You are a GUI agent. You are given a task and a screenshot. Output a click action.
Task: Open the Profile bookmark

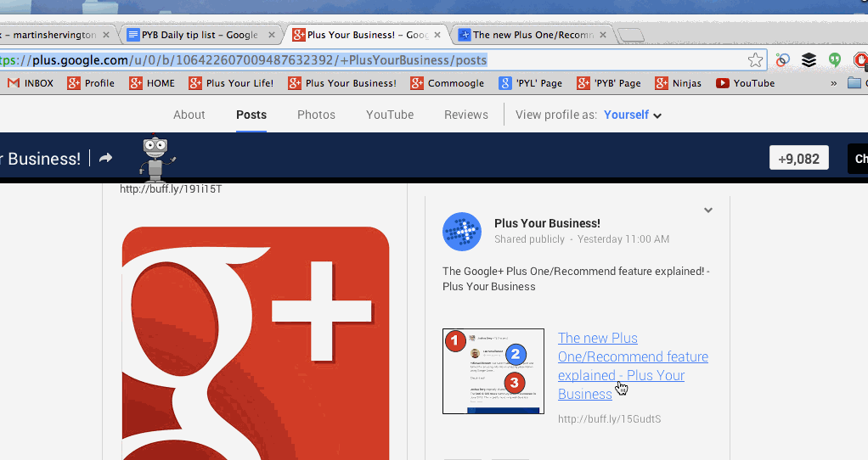[x=91, y=83]
